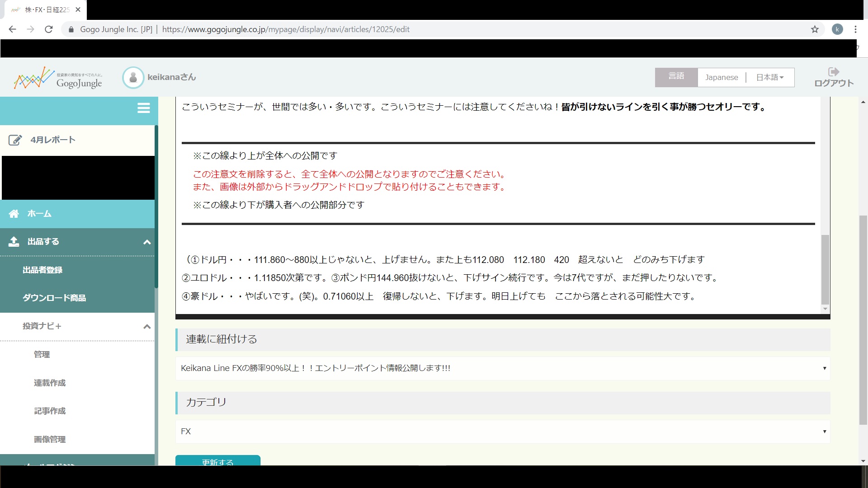Bookmark page with the star icon
868x488 pixels.
[815, 29]
